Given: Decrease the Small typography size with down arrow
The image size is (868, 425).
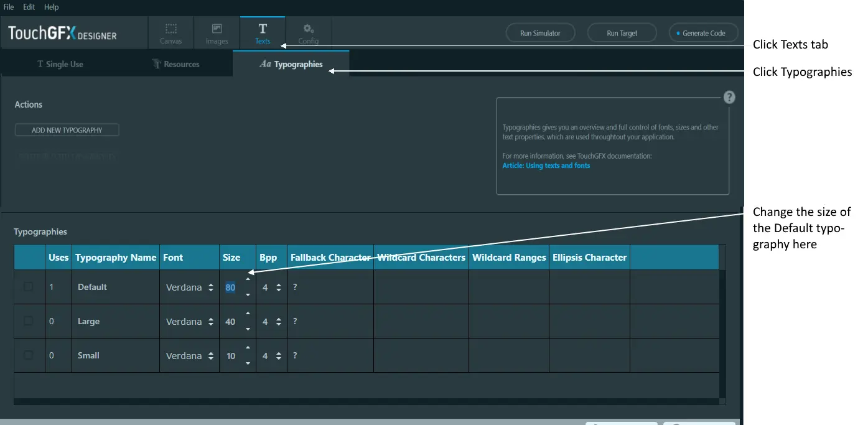Looking at the screenshot, I should (x=248, y=363).
